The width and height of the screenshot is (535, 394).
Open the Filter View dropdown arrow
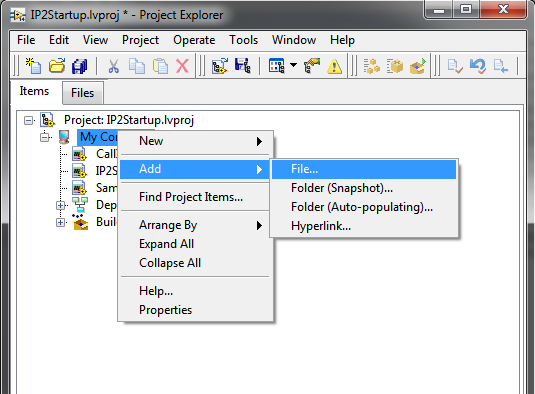tap(293, 64)
